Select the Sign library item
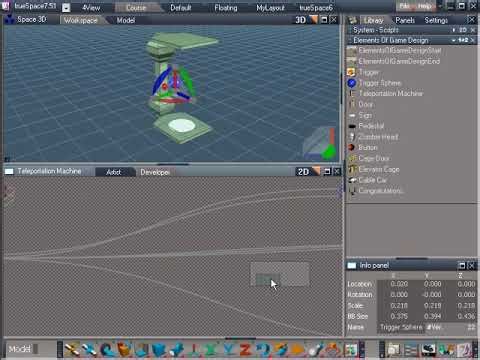Screen dimensions: 480x360 (x=365, y=115)
